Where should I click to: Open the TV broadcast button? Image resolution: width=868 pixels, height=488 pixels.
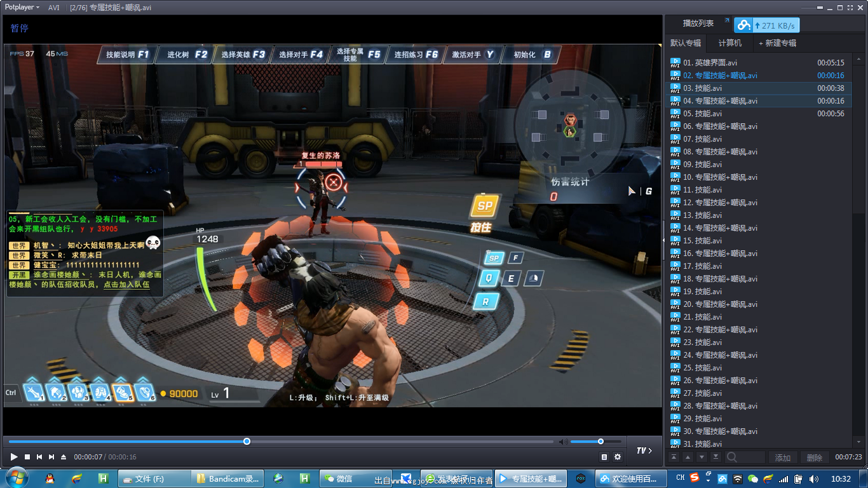click(x=644, y=451)
